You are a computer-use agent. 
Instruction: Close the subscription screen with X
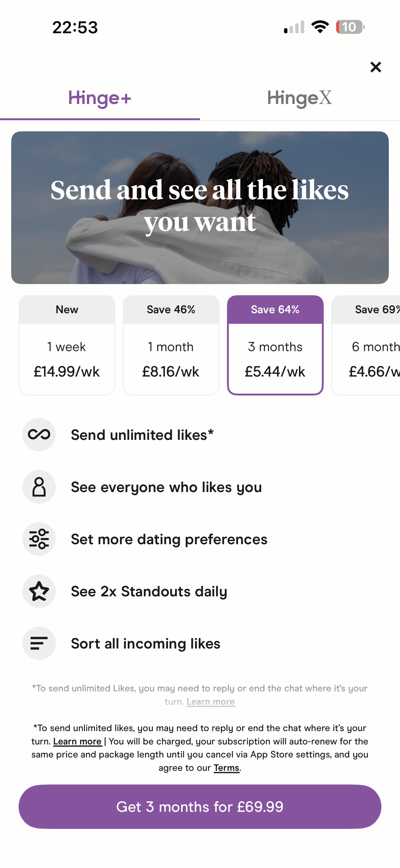[376, 67]
